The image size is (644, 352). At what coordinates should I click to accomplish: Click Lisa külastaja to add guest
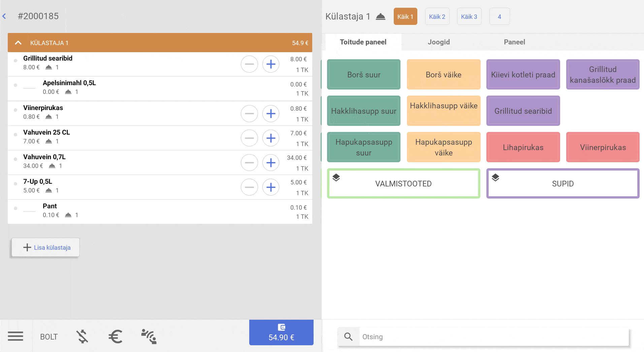pyautogui.click(x=46, y=248)
